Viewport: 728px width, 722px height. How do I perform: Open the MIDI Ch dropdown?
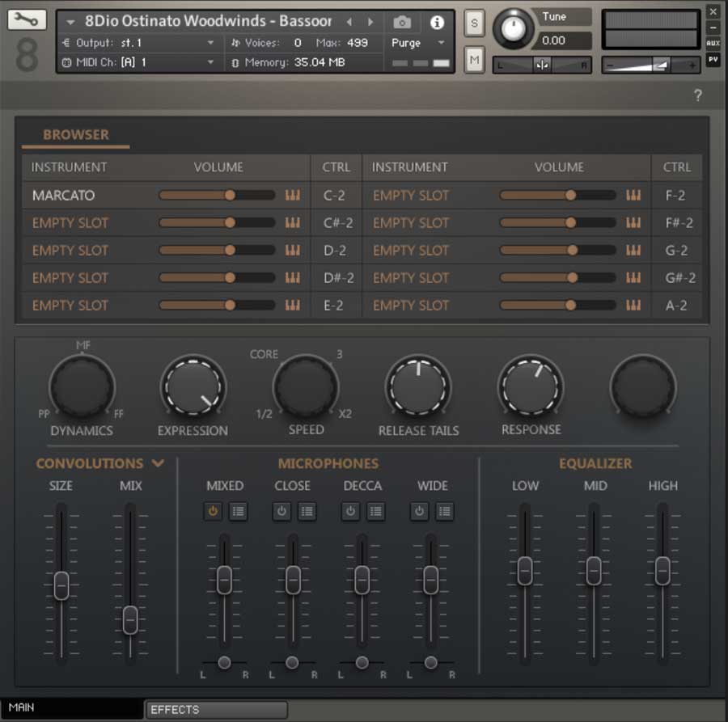pos(138,62)
